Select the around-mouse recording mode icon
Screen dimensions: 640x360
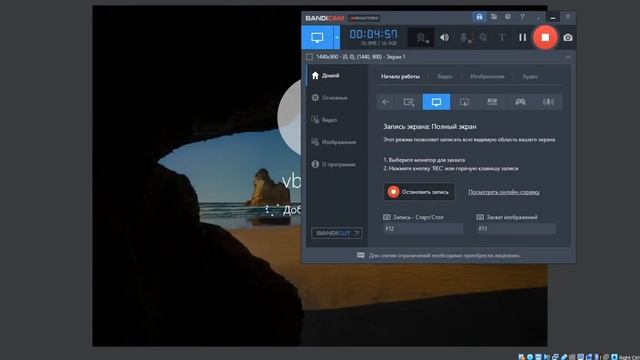click(464, 102)
